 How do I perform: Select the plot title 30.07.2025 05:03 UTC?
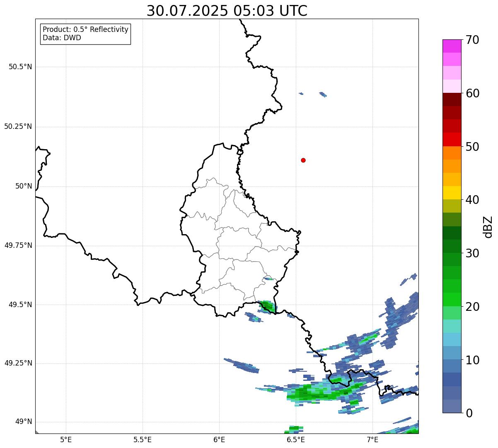click(x=227, y=11)
